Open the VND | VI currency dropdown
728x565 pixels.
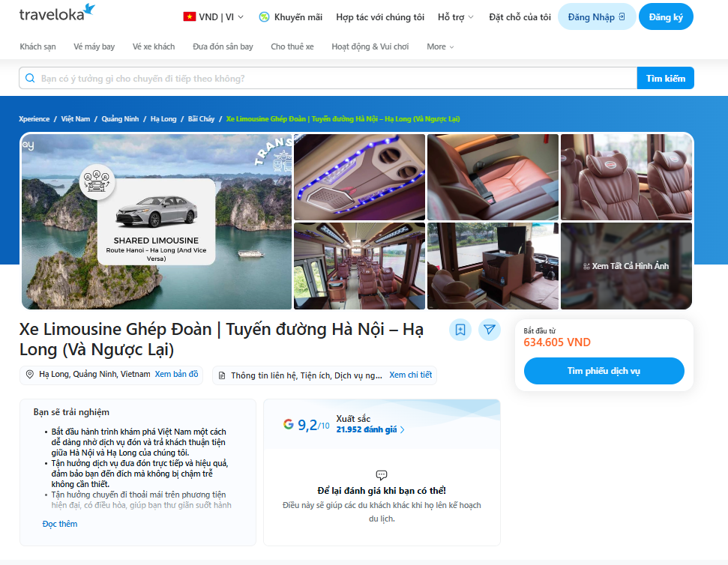tap(214, 17)
